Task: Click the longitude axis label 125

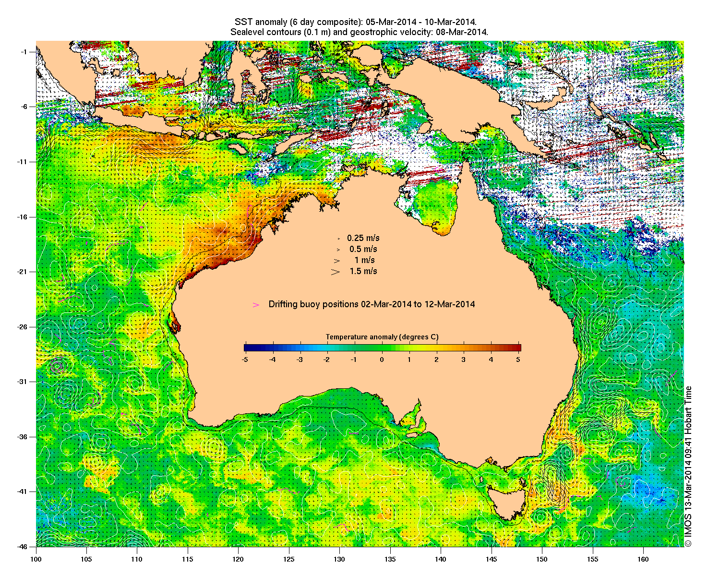Action: (x=289, y=559)
